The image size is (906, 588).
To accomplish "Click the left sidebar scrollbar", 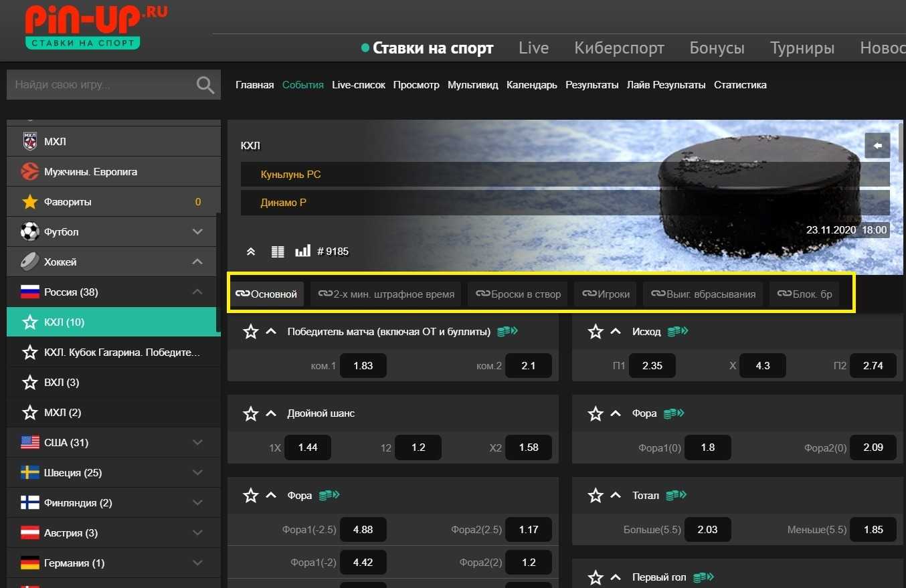I will [217, 274].
